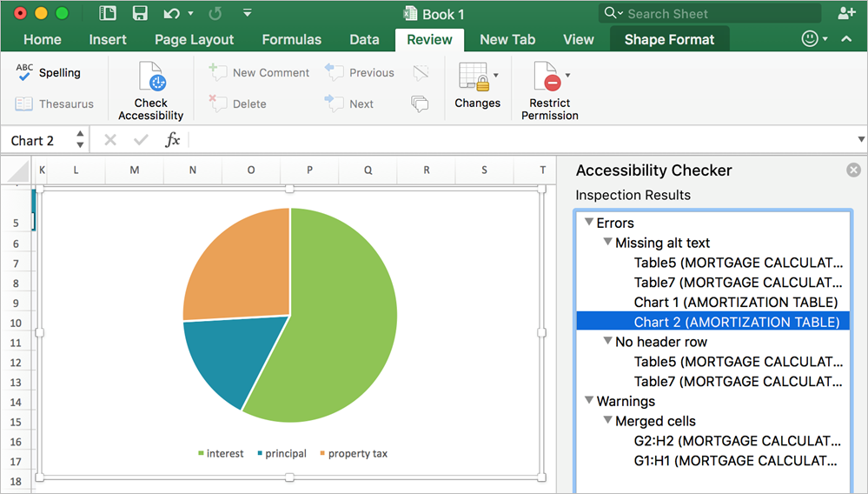
Task: Select row 10 header
Action: (16, 323)
